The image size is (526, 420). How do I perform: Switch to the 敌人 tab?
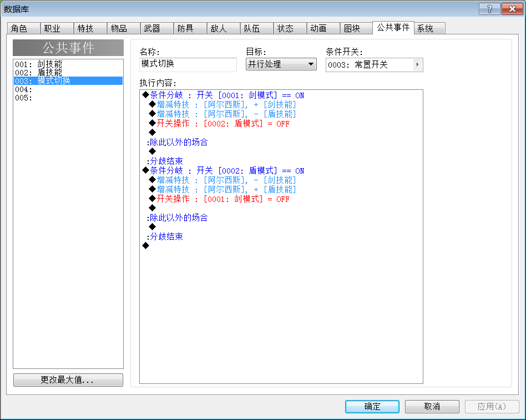pos(223,28)
